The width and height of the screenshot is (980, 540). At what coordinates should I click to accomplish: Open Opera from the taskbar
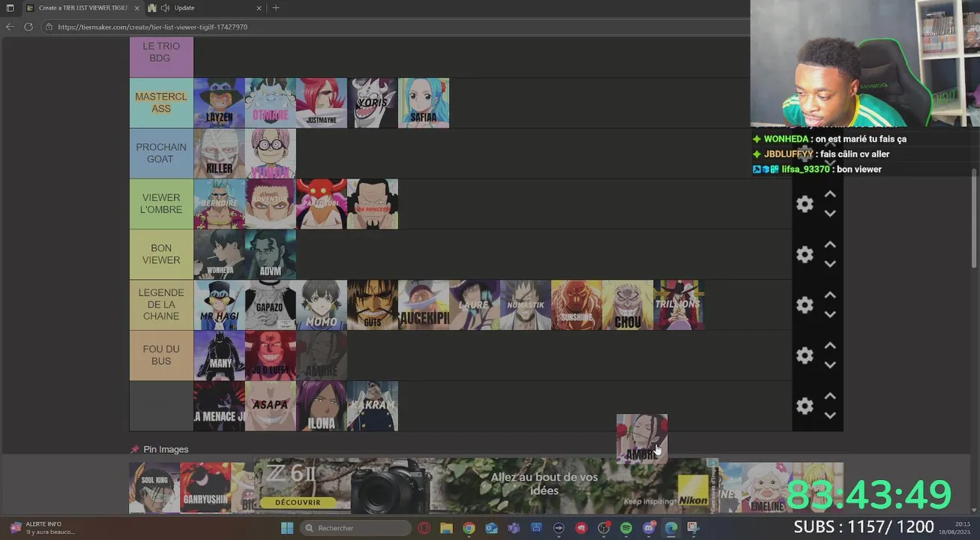click(x=424, y=528)
